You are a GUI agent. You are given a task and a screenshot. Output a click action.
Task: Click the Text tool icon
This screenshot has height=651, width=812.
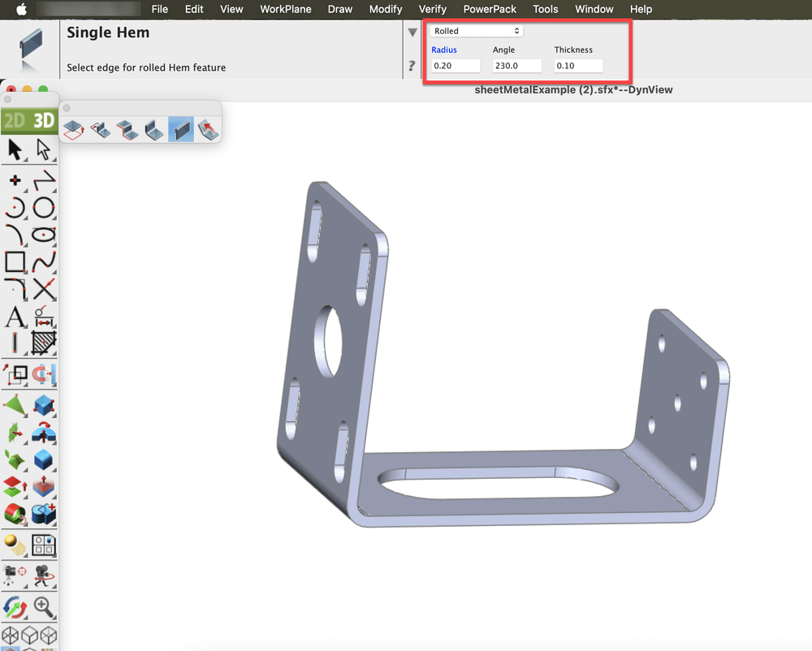click(15, 317)
